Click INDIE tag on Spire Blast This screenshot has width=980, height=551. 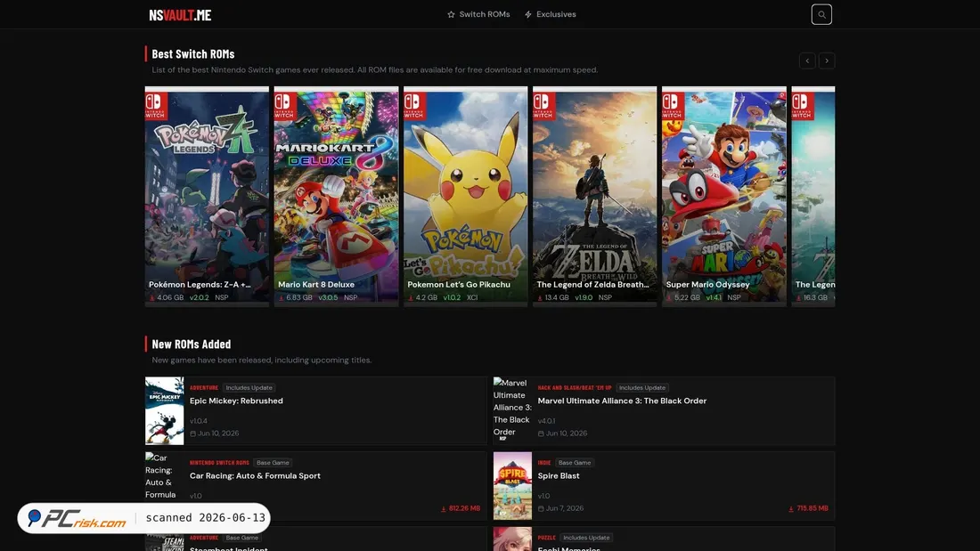click(544, 463)
